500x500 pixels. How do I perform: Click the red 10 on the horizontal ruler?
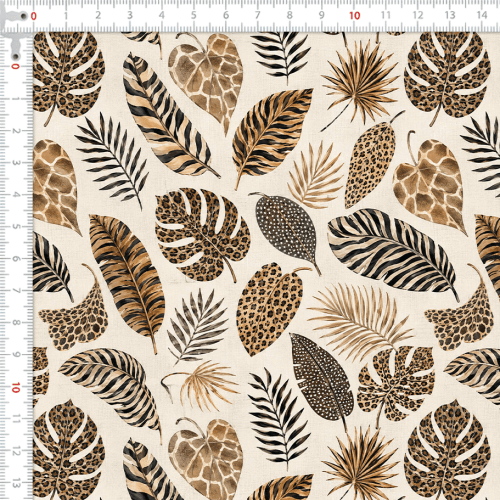click(x=355, y=16)
